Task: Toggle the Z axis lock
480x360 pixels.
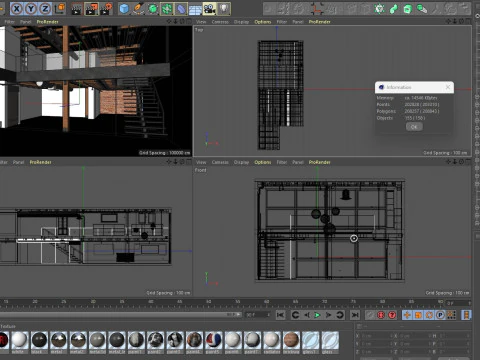Action: [45, 9]
